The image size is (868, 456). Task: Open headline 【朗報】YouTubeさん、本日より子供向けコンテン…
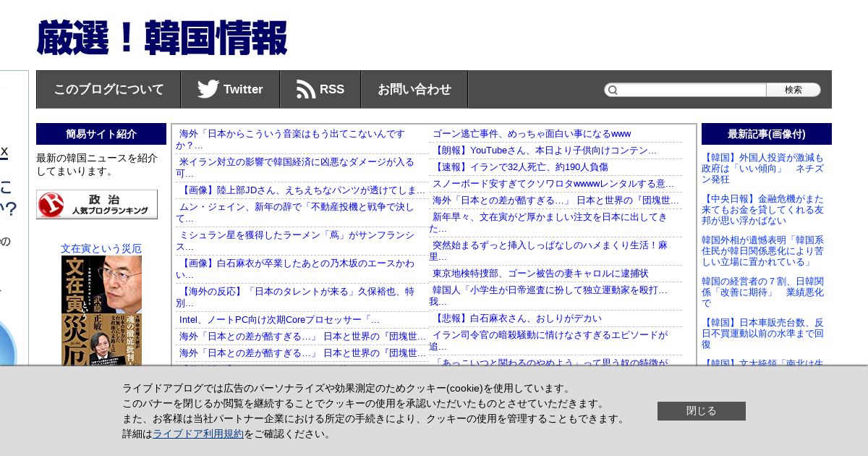[x=544, y=151]
